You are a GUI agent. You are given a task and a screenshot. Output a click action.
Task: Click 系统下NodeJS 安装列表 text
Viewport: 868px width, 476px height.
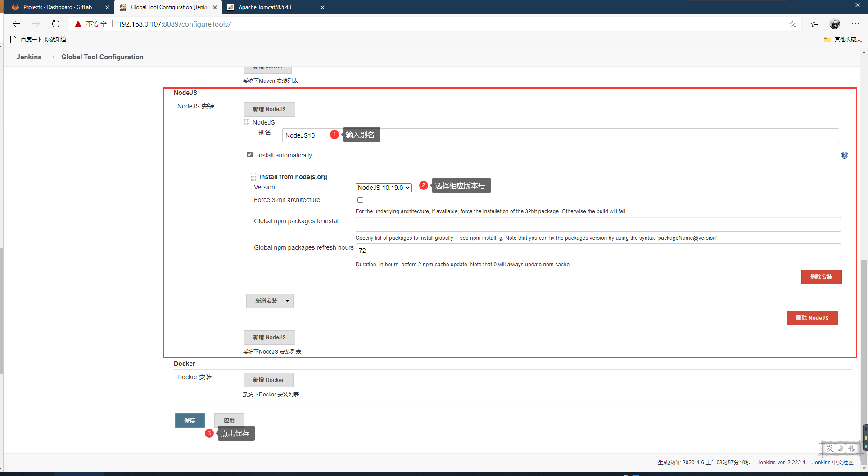272,352
